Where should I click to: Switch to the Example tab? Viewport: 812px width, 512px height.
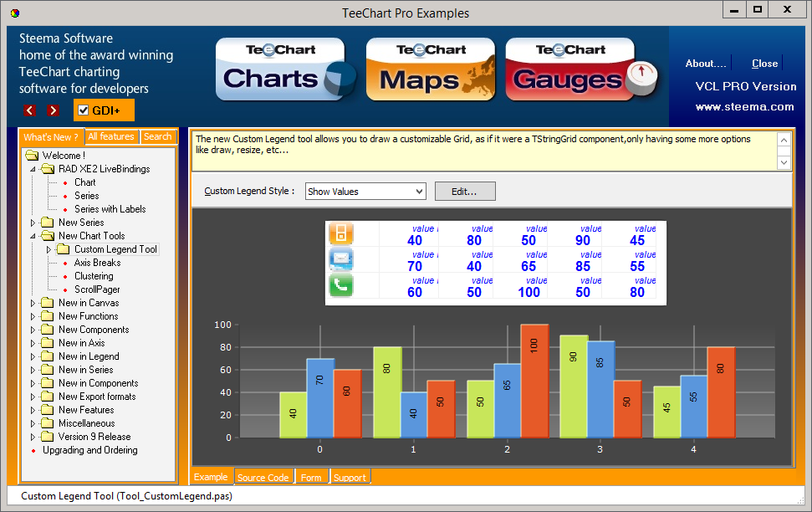pyautogui.click(x=211, y=477)
